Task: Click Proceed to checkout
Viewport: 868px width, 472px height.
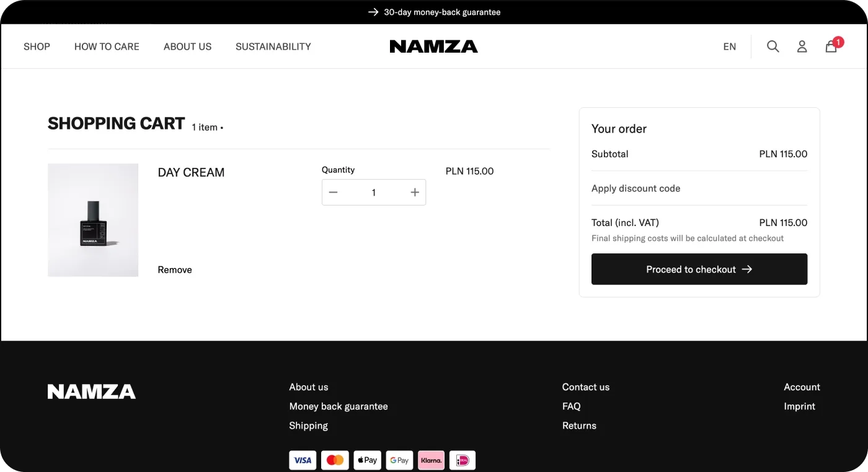Action: tap(699, 269)
